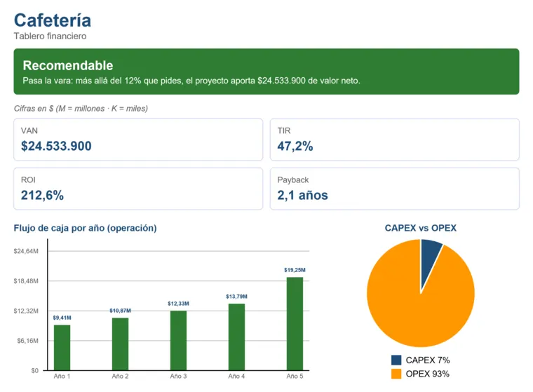Screen dimensions: 533x392
Task: Select the Año 2 green bar
Action: pyautogui.click(x=121, y=344)
